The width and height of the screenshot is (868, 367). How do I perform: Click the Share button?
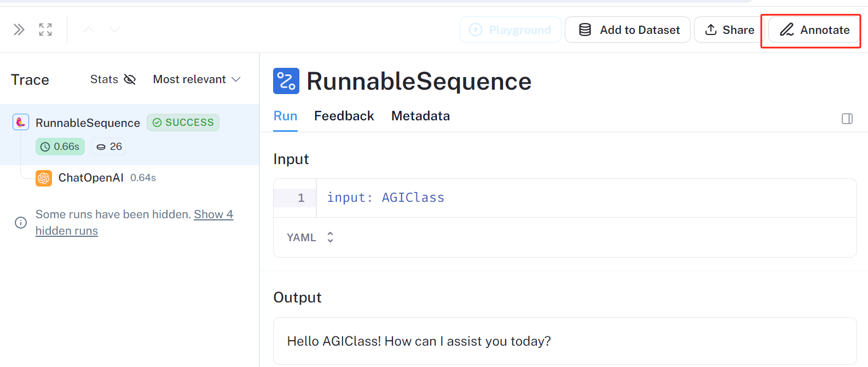coord(730,30)
